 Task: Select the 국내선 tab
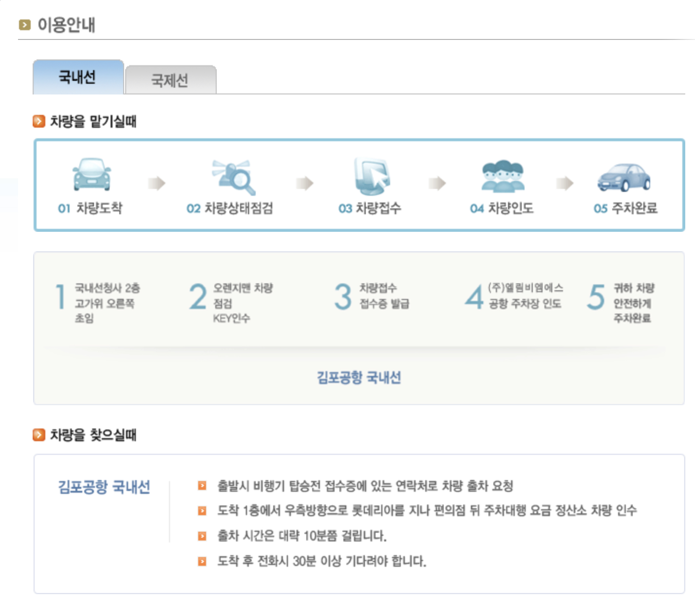tap(77, 77)
